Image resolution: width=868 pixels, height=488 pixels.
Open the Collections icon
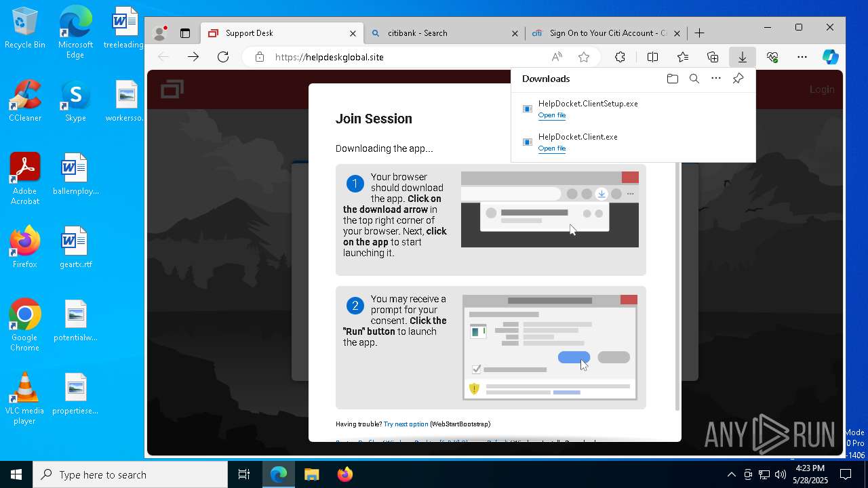713,57
